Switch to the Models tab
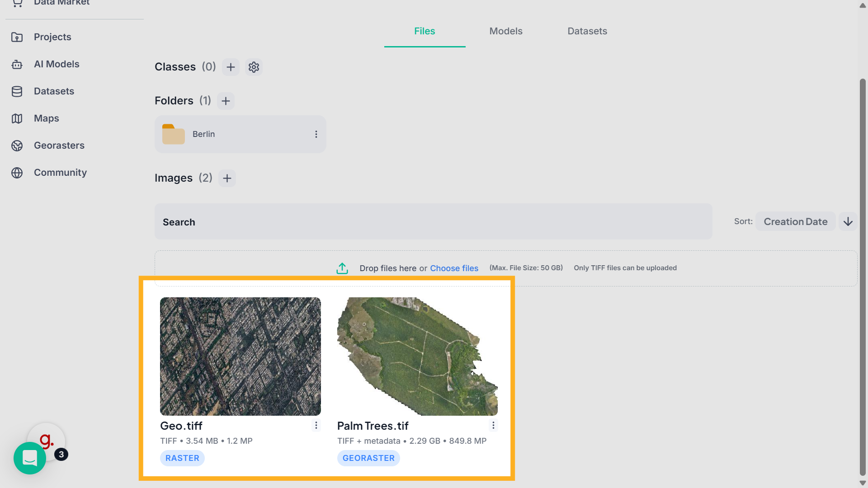The width and height of the screenshot is (868, 488). (x=506, y=31)
